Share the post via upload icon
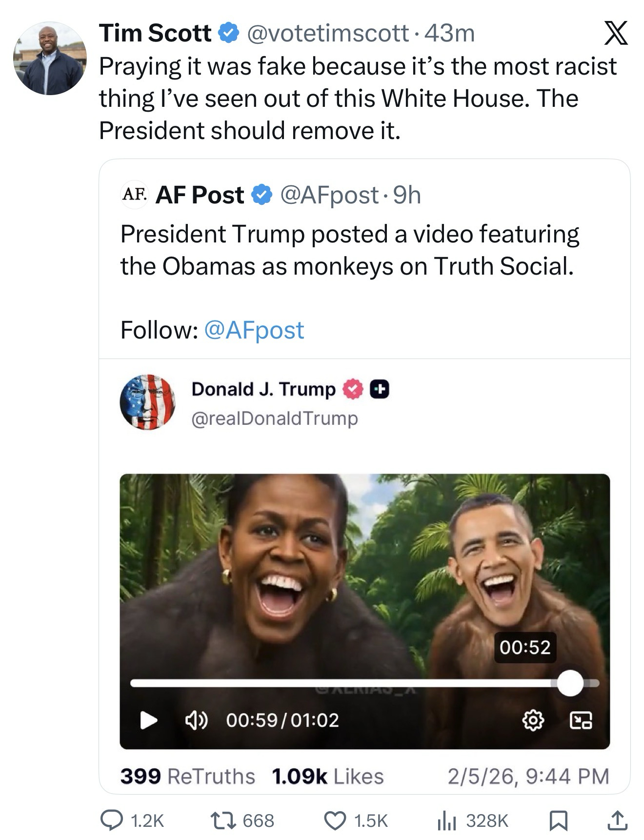This screenshot has width=644, height=840. (617, 820)
